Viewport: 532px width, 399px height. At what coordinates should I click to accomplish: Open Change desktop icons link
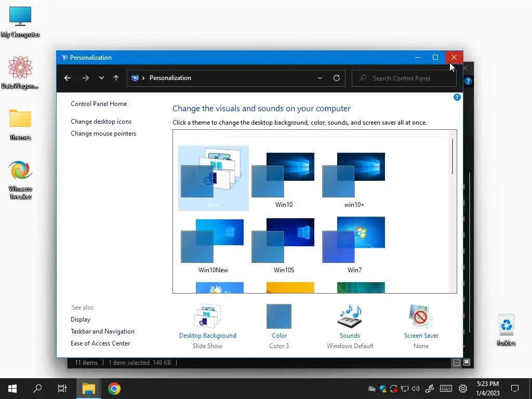pos(101,122)
